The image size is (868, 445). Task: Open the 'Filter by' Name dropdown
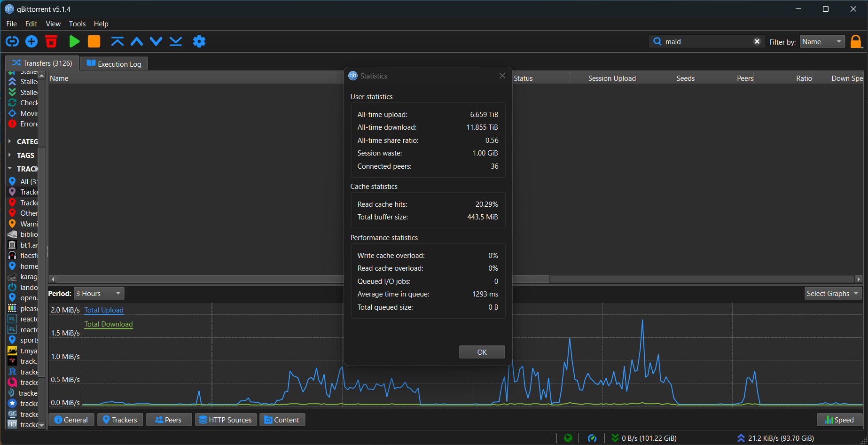(822, 42)
